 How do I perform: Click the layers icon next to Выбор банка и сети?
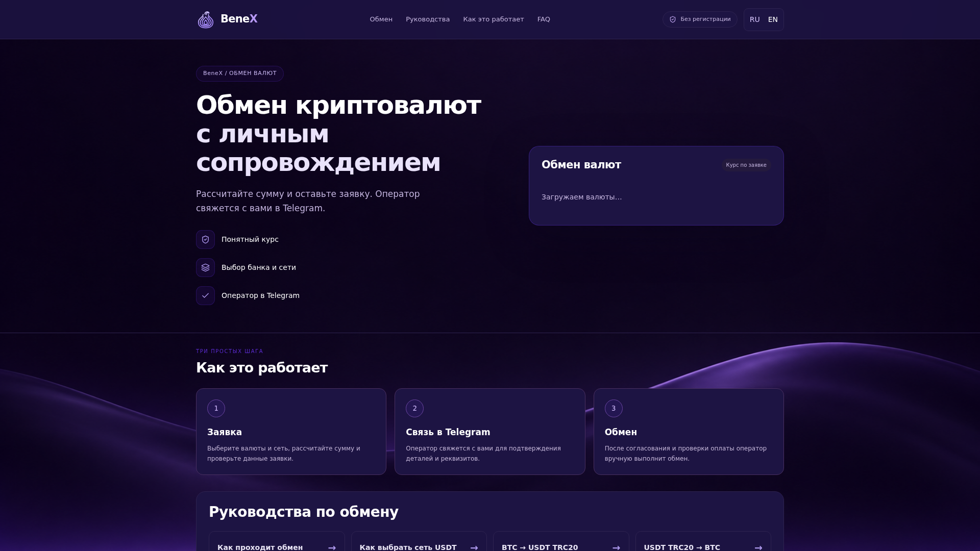[x=205, y=267]
